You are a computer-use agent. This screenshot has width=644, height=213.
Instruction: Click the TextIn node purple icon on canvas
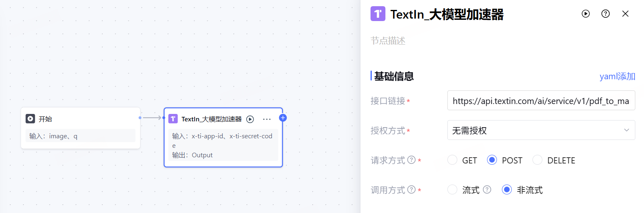point(173,119)
